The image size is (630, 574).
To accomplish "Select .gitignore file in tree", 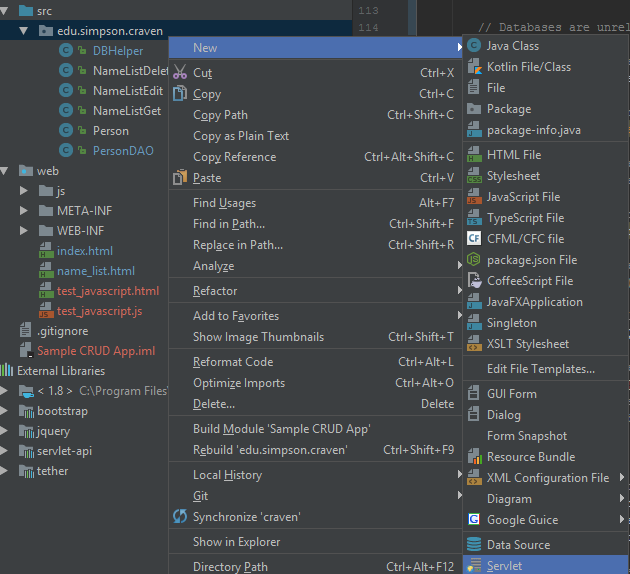I will pyautogui.click(x=63, y=331).
